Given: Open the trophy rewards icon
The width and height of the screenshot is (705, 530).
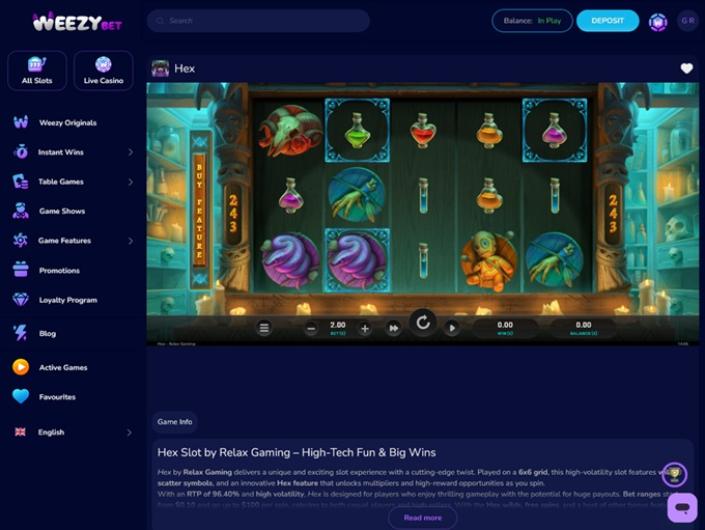Looking at the screenshot, I should [674, 474].
